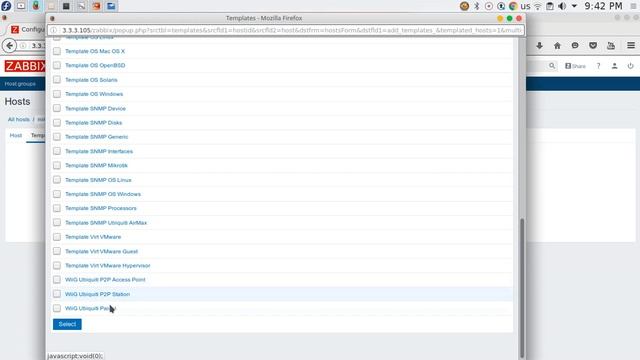
Task: Open the Firefox downloads arrow icon
Action: [539, 46]
